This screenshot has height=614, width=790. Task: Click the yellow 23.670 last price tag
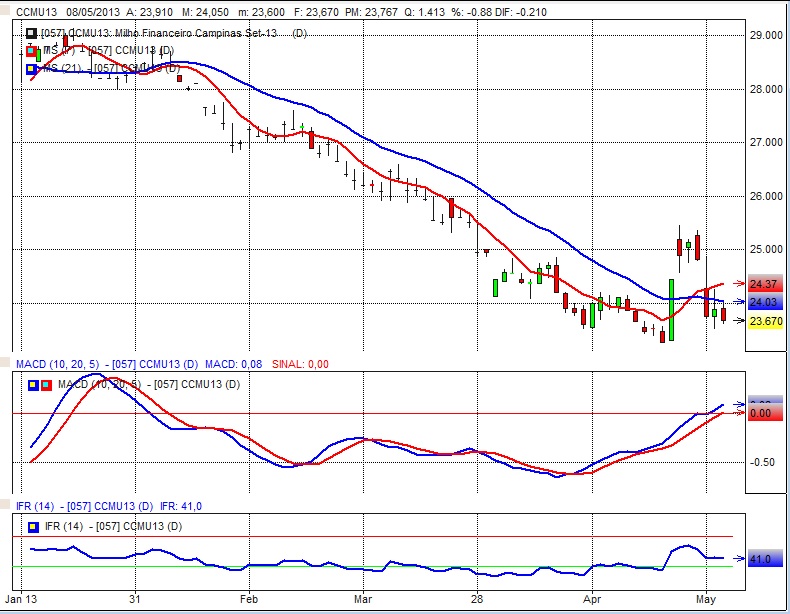point(765,321)
